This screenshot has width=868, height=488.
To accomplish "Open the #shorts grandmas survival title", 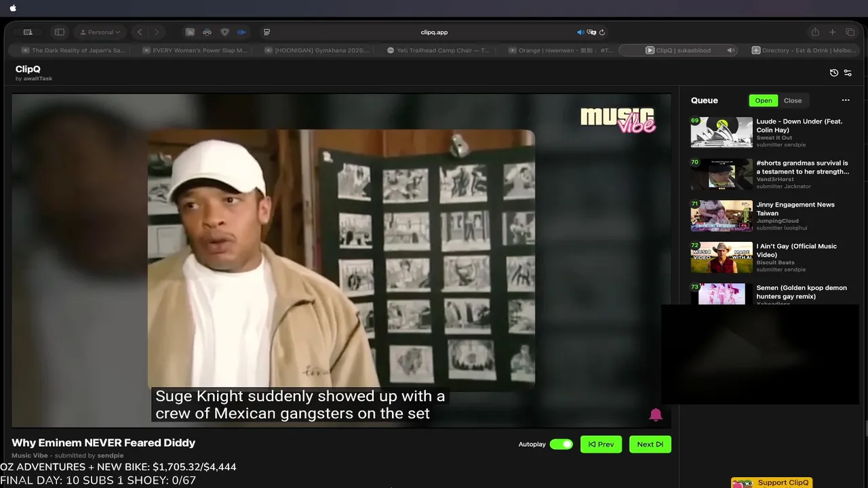I will click(x=802, y=167).
